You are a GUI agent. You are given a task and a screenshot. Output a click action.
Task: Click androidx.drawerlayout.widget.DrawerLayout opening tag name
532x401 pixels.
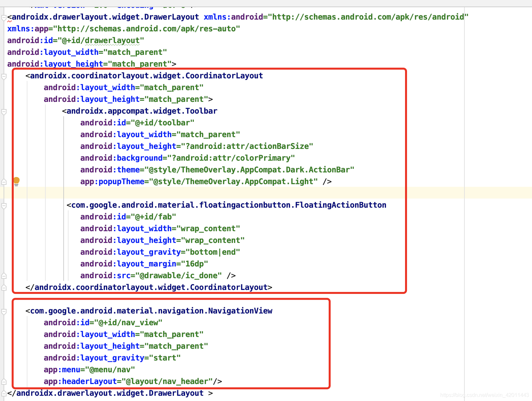(x=105, y=17)
